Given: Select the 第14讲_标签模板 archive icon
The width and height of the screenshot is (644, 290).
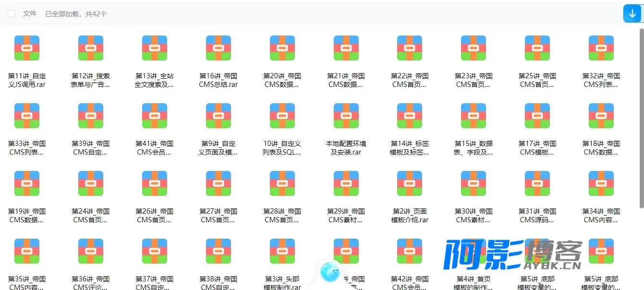Looking at the screenshot, I should (410, 116).
